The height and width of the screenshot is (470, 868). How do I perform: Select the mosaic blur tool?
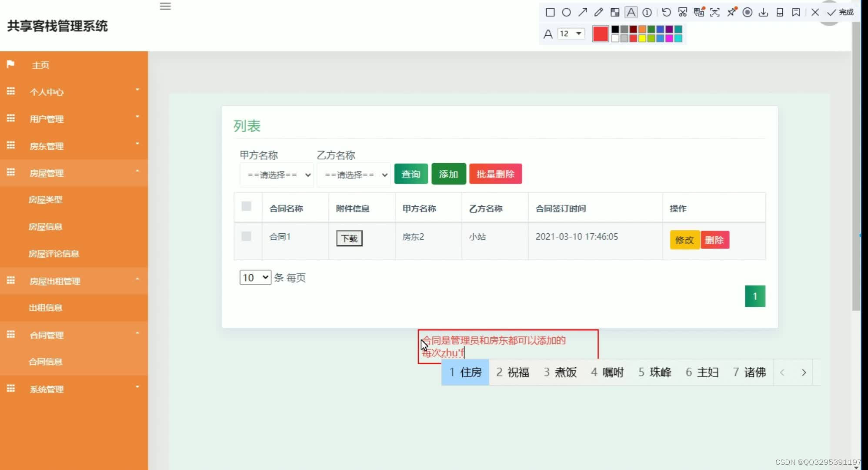pyautogui.click(x=615, y=12)
